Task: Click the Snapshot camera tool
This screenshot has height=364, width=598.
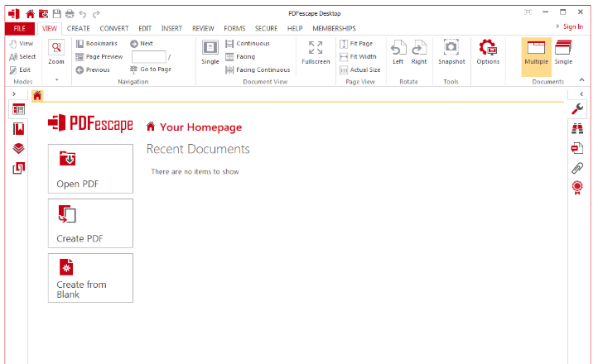Action: 451,52
